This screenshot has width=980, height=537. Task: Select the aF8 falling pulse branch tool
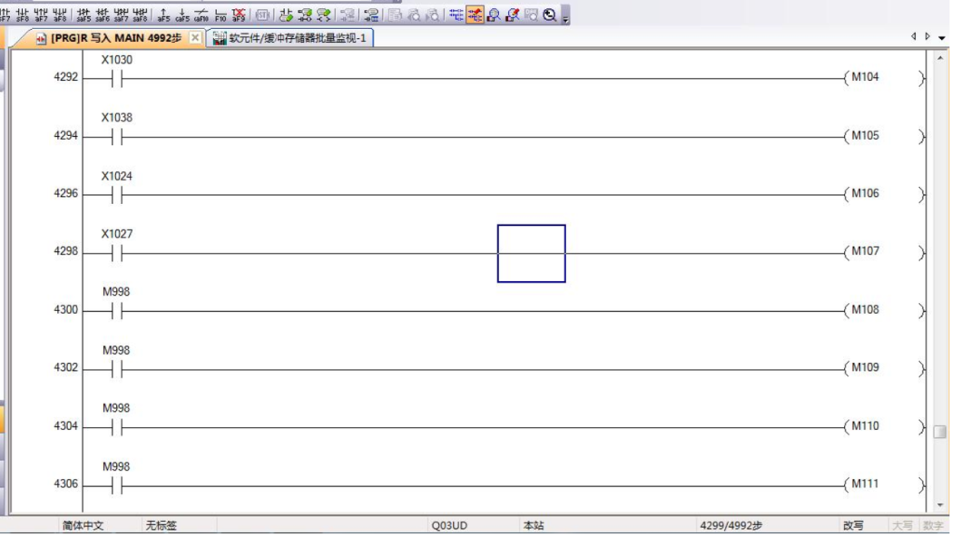[60, 15]
